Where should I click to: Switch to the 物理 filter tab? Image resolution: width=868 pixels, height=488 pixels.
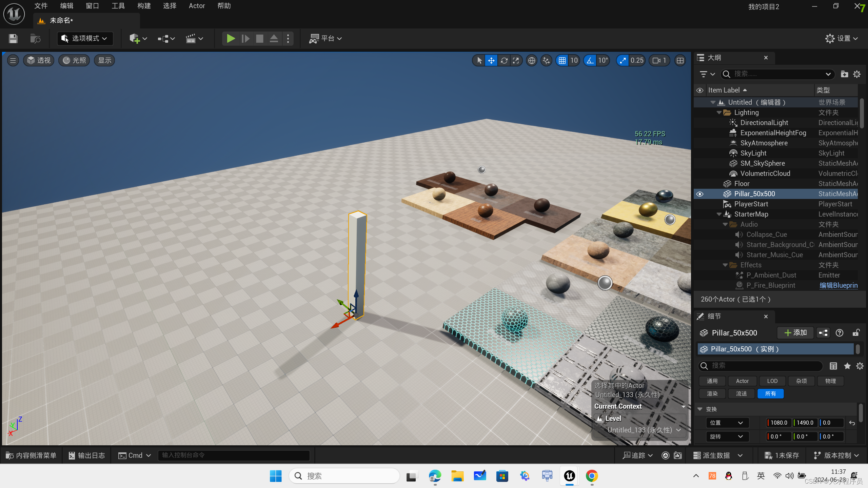[x=830, y=381]
